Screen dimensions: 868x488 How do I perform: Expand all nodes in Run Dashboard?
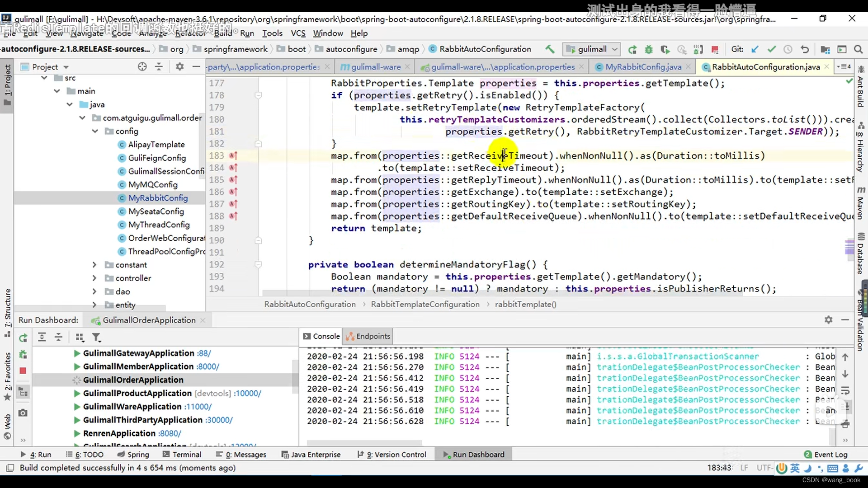point(42,337)
